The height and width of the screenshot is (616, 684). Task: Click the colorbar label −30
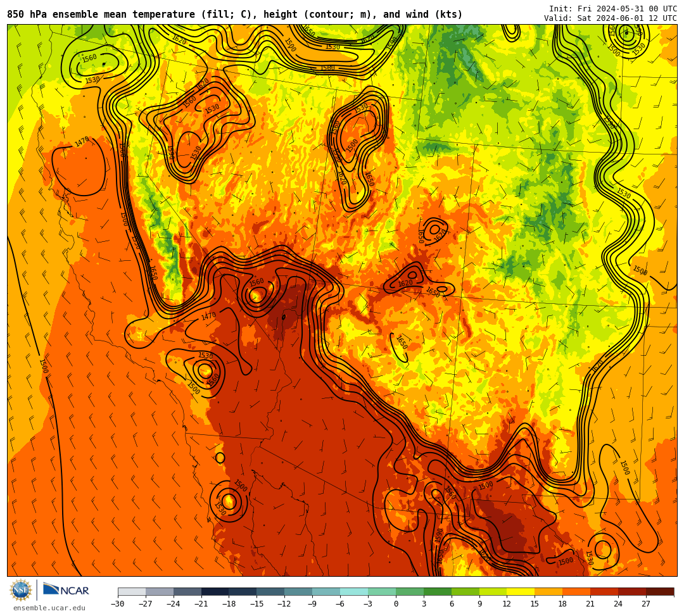click(x=118, y=604)
